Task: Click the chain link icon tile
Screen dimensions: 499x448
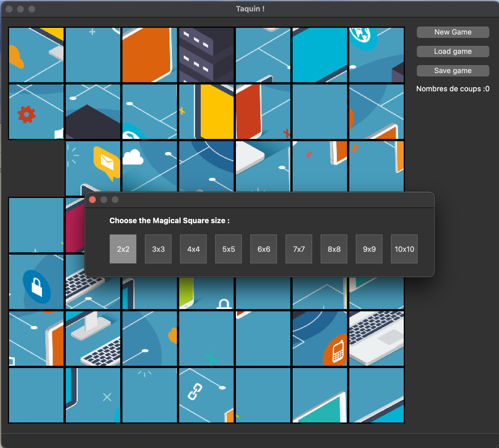Action: 206,395
